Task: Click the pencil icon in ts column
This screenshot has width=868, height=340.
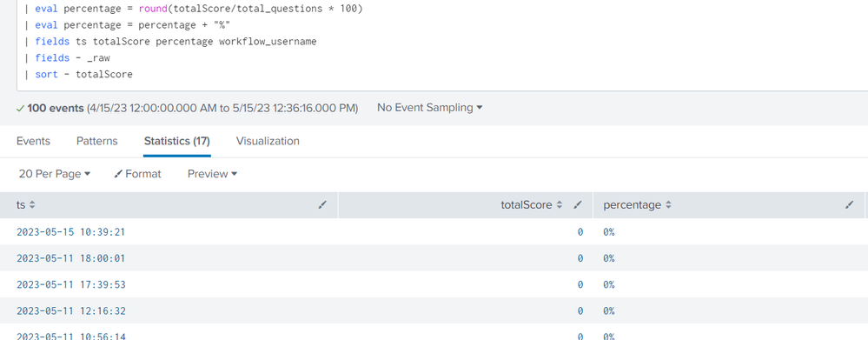Action: click(322, 205)
